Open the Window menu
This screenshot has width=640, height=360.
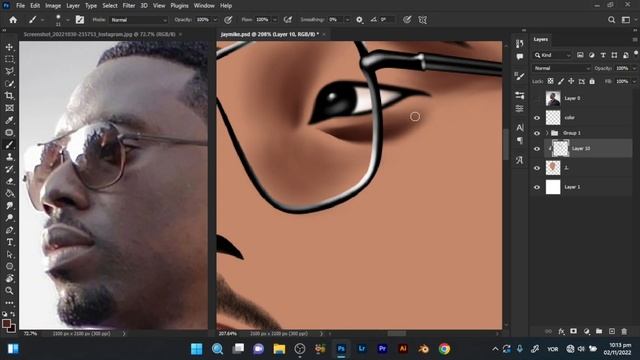pos(204,6)
